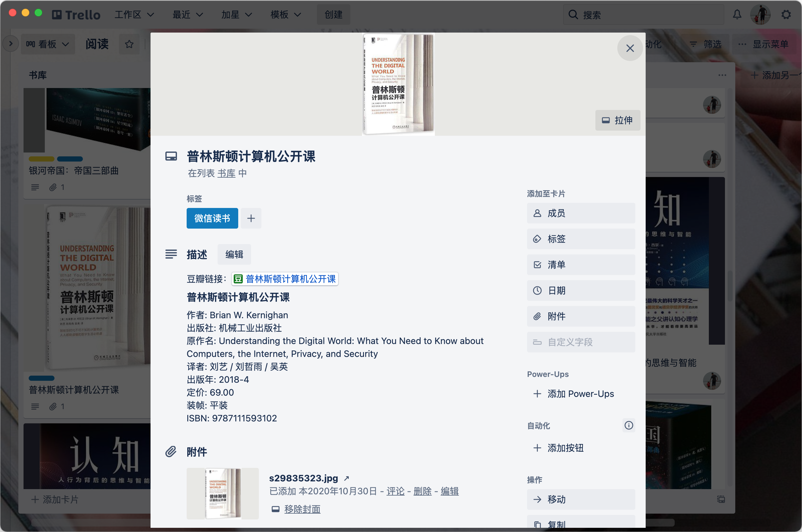
Task: Open the list actions three-dot menu
Action: [x=722, y=75]
